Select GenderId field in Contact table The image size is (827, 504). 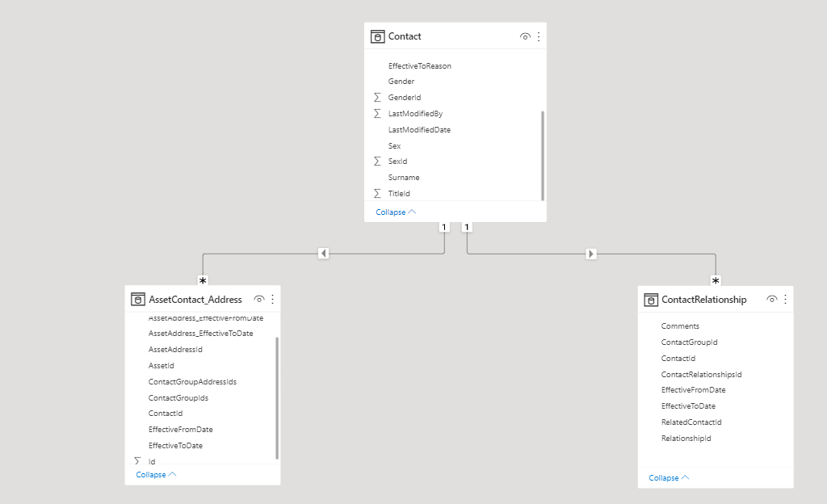click(x=405, y=98)
